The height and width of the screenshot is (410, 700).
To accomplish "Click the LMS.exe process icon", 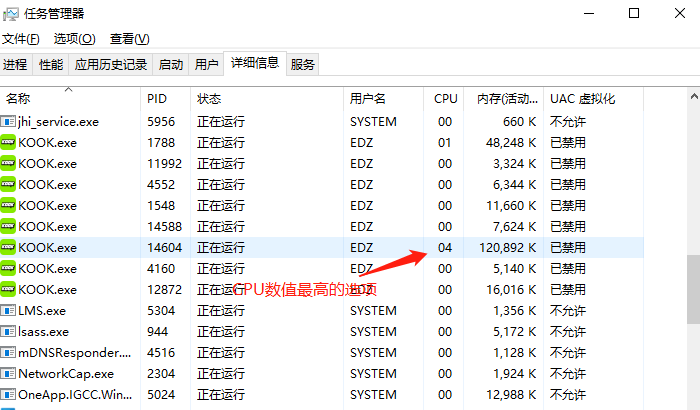I will 8,310.
